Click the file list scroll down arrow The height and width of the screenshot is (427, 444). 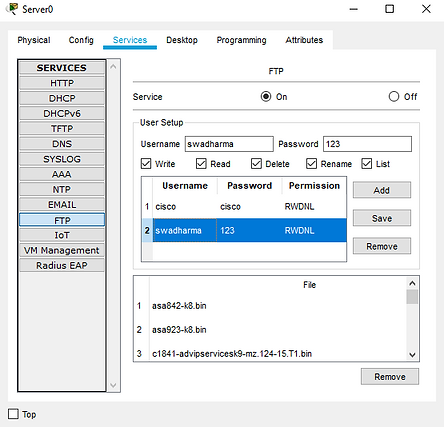point(412,355)
